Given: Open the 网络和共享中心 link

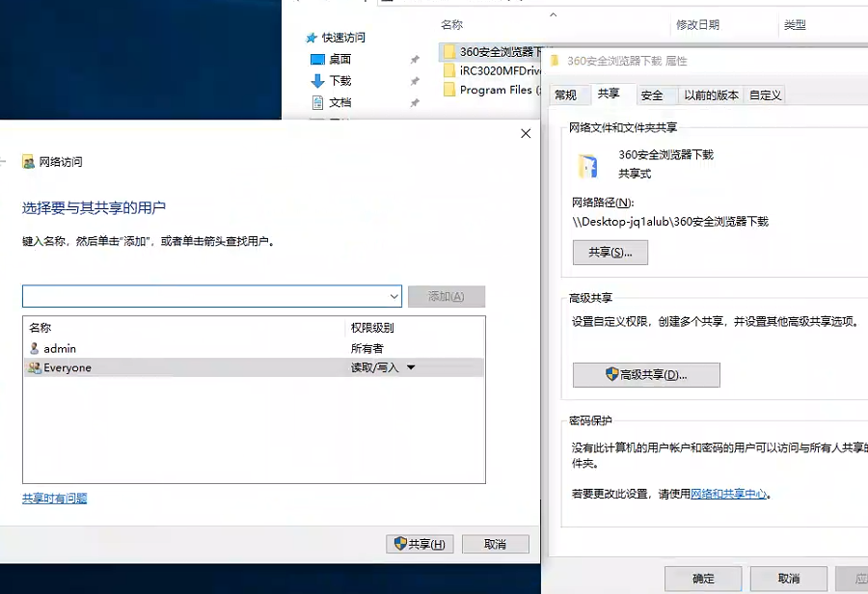Looking at the screenshot, I should click(728, 494).
